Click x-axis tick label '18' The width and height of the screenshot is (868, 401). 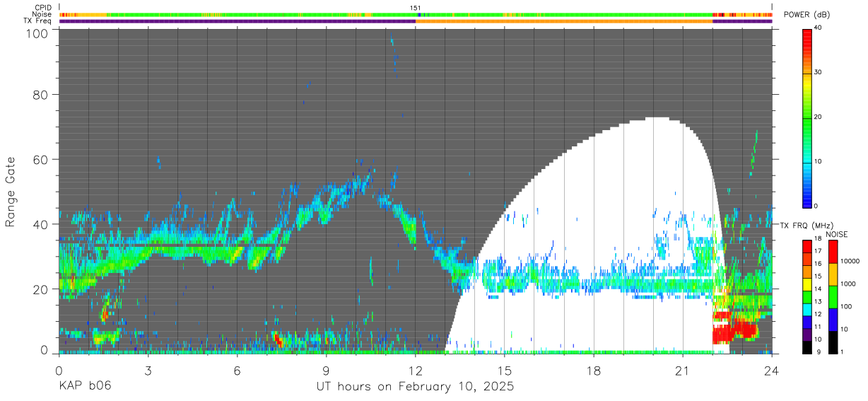point(594,371)
